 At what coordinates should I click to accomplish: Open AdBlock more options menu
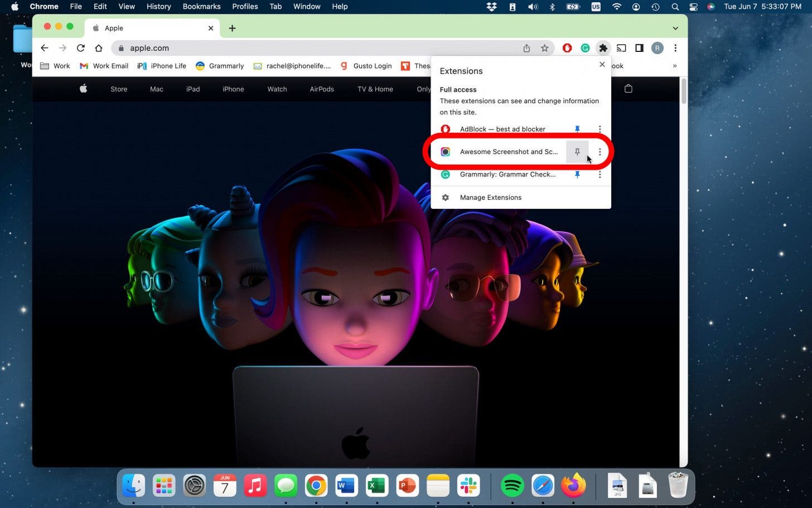(x=600, y=129)
